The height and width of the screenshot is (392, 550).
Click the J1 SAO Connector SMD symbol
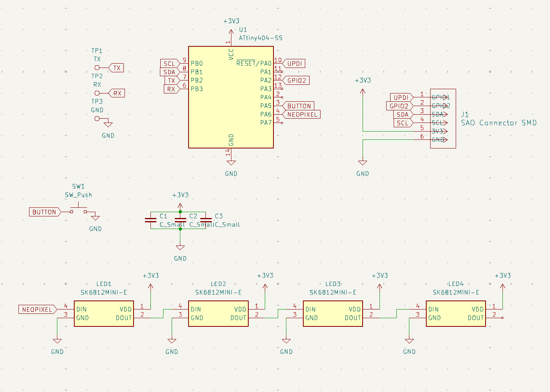[443, 118]
